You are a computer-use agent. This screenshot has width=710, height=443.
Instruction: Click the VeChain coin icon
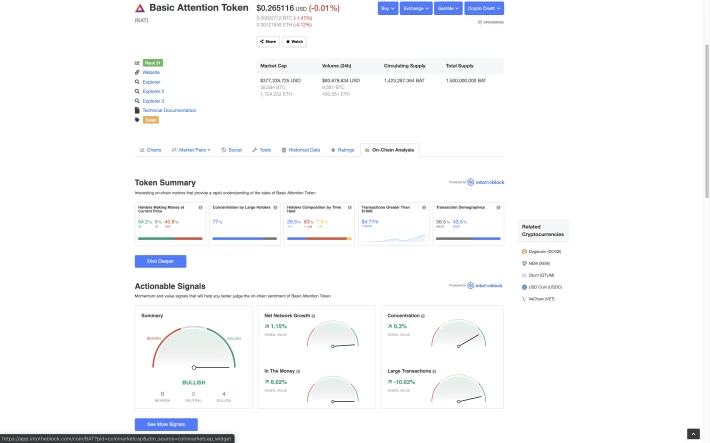click(x=524, y=299)
